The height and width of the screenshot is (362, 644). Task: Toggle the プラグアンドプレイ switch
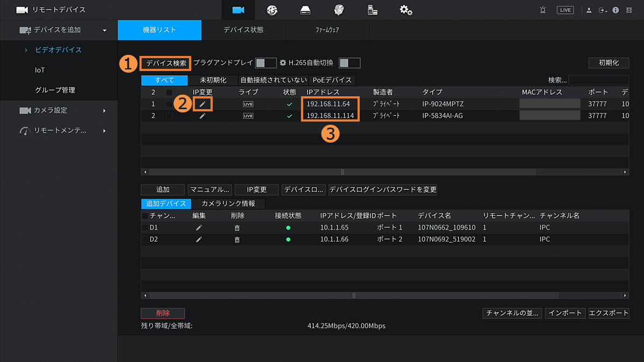[x=265, y=63]
